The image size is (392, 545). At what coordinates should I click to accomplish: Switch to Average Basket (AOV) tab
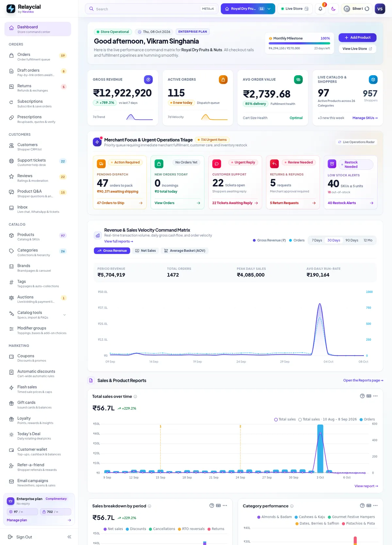coord(185,251)
